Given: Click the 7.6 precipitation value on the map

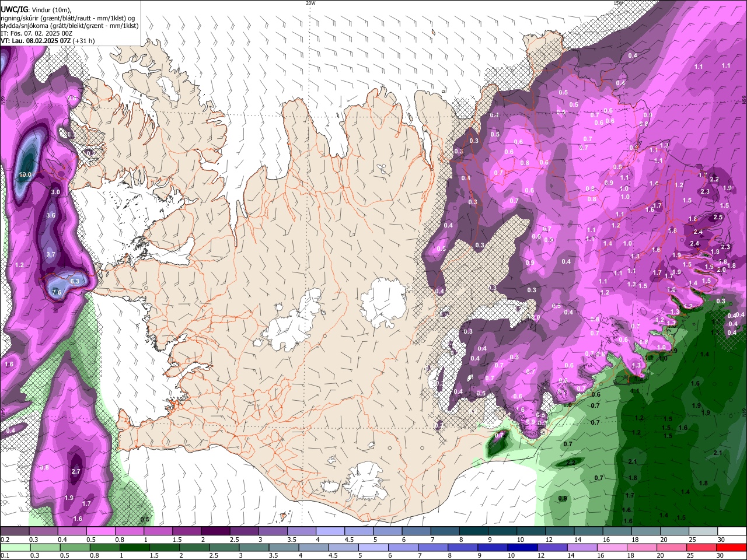Looking at the screenshot, I should (x=57, y=292).
